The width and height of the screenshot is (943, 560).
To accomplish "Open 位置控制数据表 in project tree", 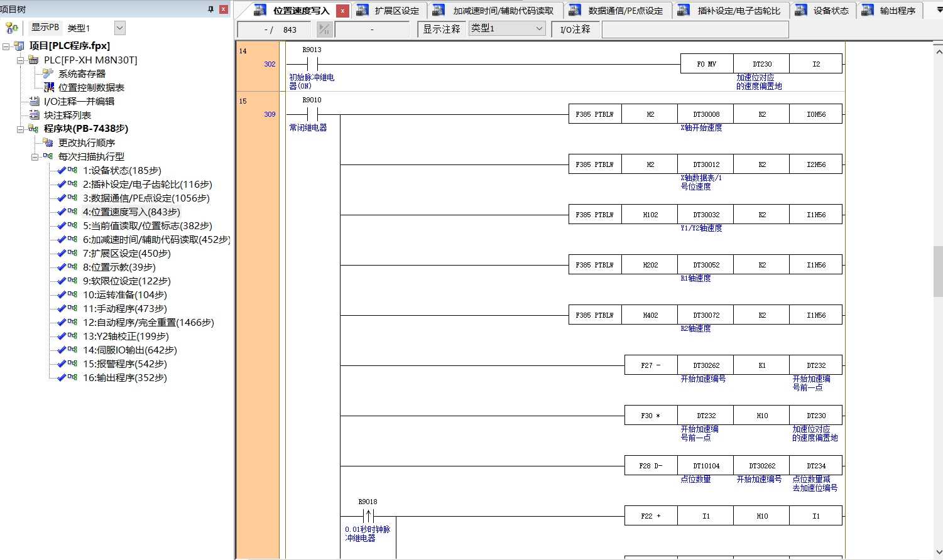I will [91, 88].
